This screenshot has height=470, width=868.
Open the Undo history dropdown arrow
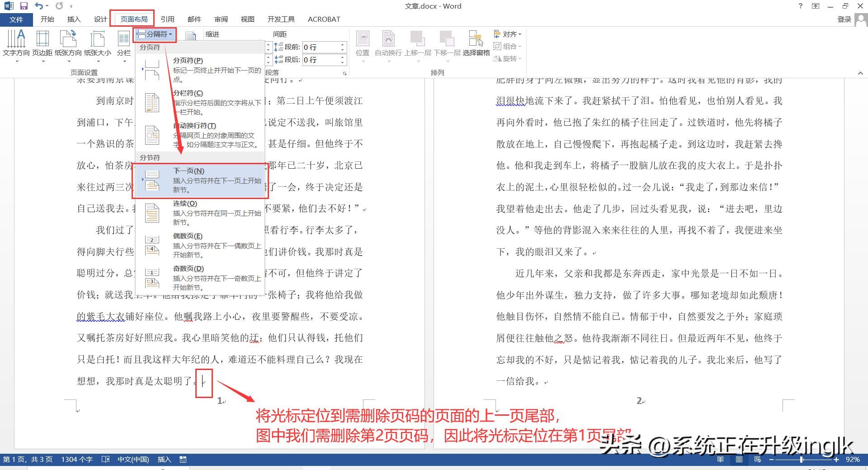(x=47, y=6)
